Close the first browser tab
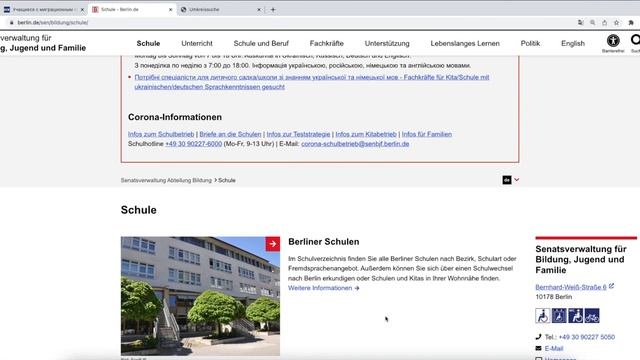Image resolution: width=640 pixels, height=360 pixels. (82, 9)
